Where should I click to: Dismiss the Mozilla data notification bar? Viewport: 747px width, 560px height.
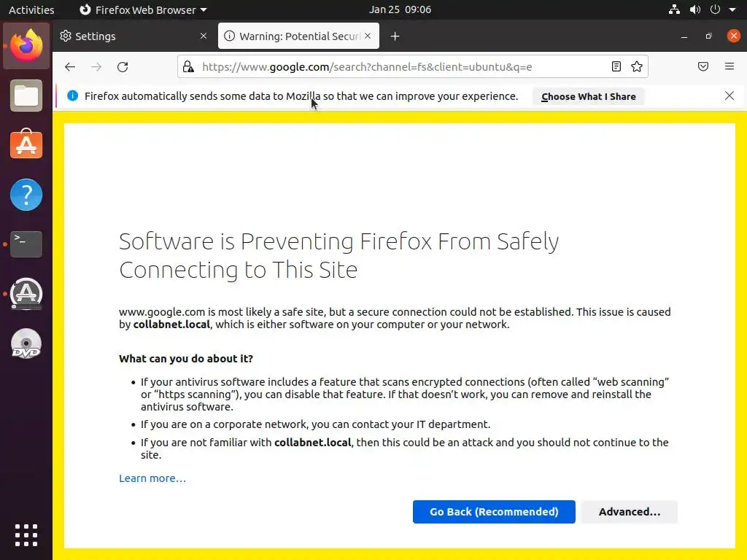[729, 96]
